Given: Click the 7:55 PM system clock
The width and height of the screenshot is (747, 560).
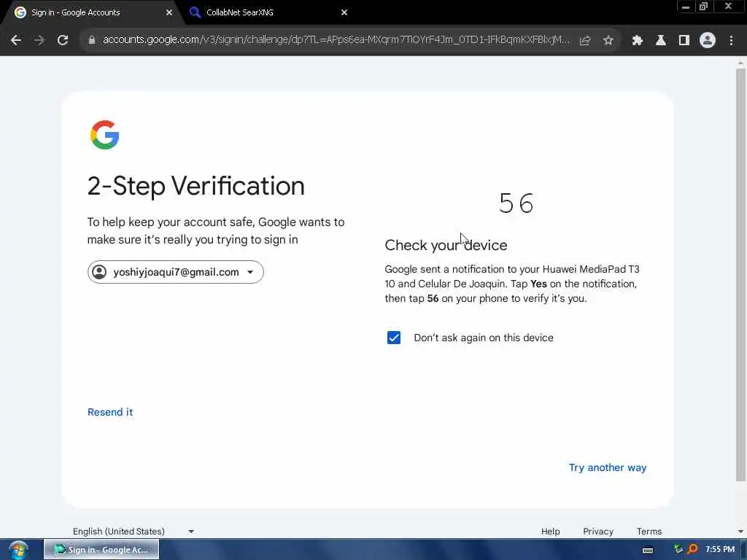Looking at the screenshot, I should coord(720,550).
